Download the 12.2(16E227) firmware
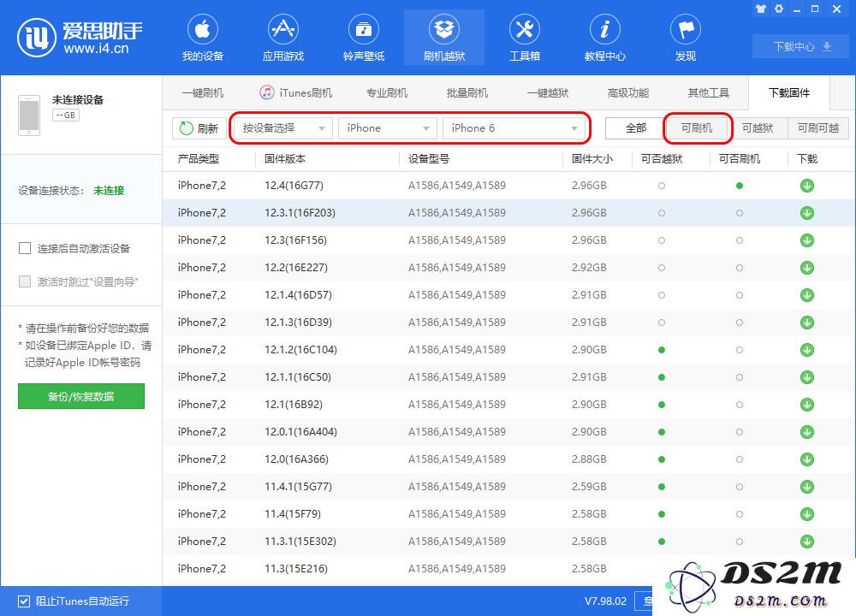 pyautogui.click(x=807, y=267)
